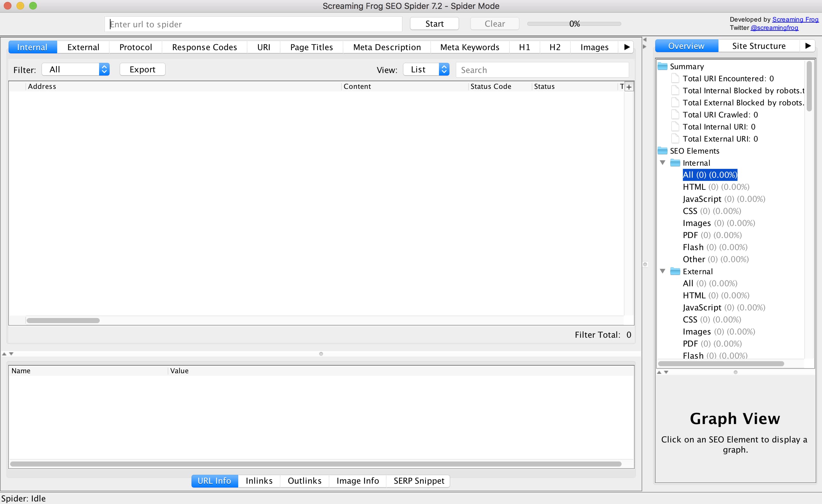Image resolution: width=822 pixels, height=504 pixels.
Task: Click the SEO Elements folder icon
Action: (662, 151)
